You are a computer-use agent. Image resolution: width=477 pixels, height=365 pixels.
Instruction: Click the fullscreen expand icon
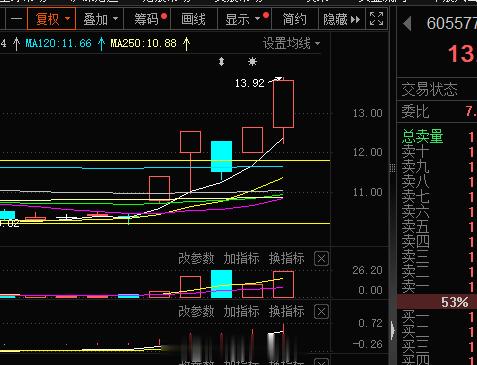click(377, 19)
